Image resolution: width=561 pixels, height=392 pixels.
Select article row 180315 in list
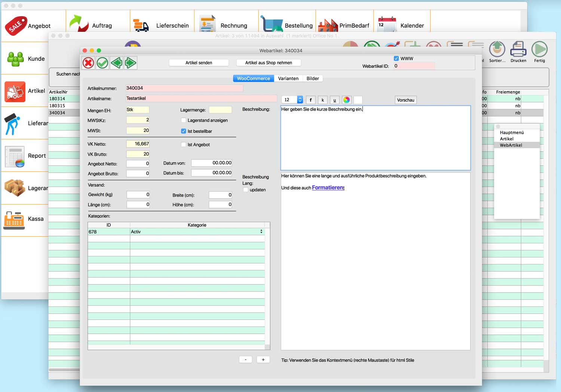click(x=64, y=106)
